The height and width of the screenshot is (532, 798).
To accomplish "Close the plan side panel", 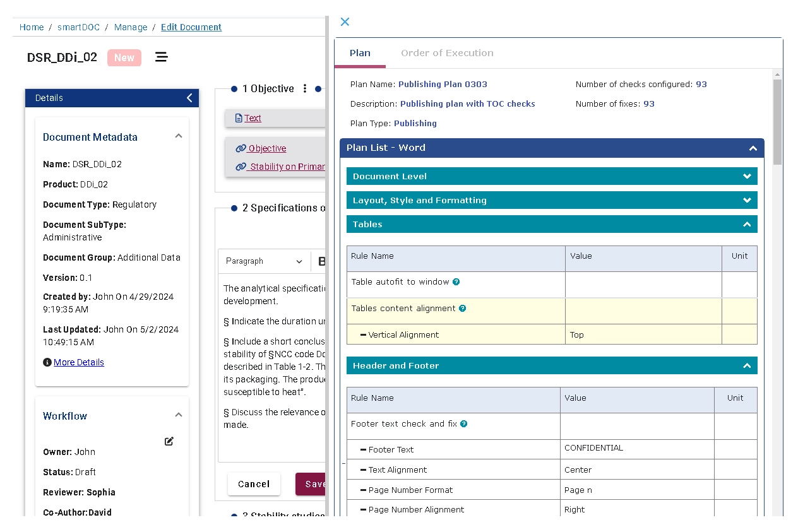I will click(345, 22).
